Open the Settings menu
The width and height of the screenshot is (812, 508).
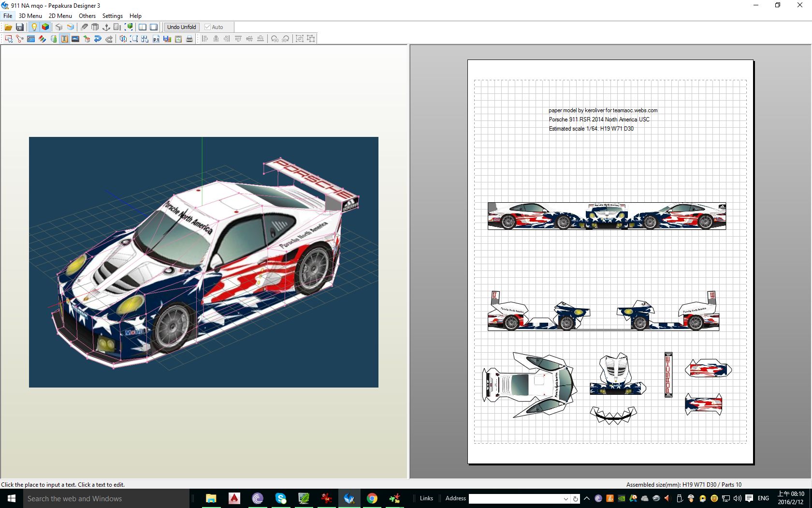112,16
